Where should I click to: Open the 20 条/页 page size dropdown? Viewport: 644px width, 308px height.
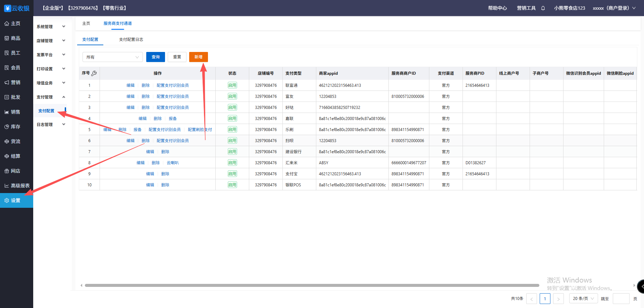coord(583,298)
